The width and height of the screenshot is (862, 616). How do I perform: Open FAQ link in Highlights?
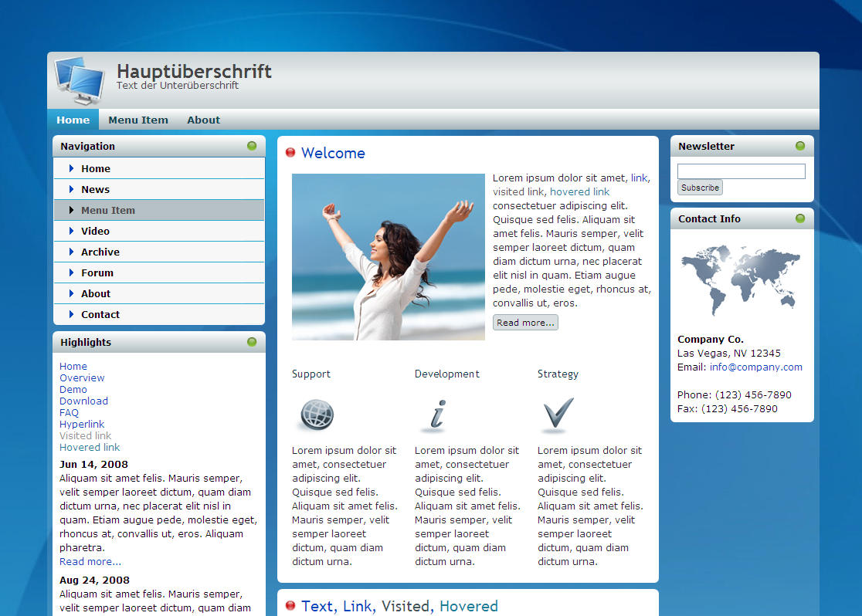pos(69,412)
